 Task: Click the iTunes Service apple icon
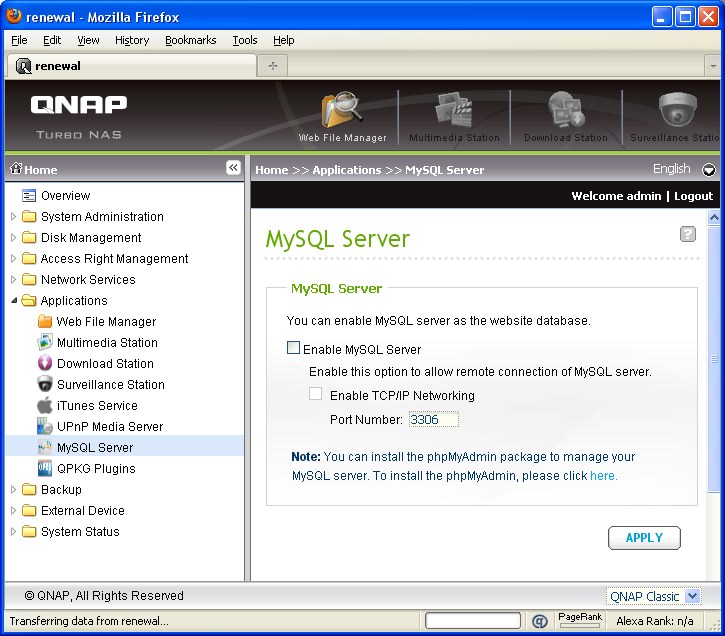[45, 405]
